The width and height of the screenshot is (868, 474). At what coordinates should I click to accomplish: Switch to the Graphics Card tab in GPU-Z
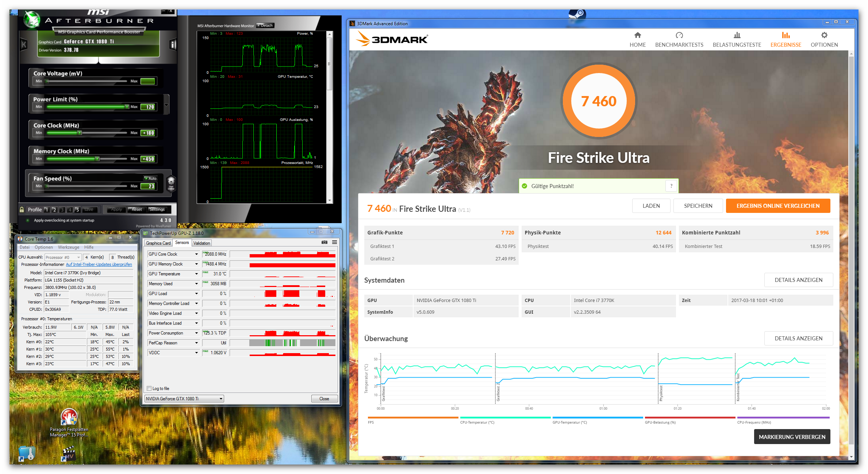158,243
